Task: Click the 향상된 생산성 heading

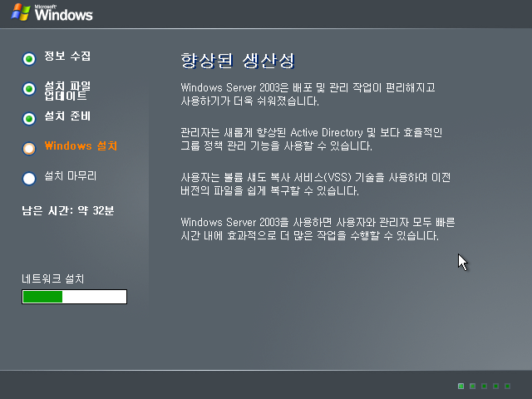Action: pyautogui.click(x=238, y=61)
